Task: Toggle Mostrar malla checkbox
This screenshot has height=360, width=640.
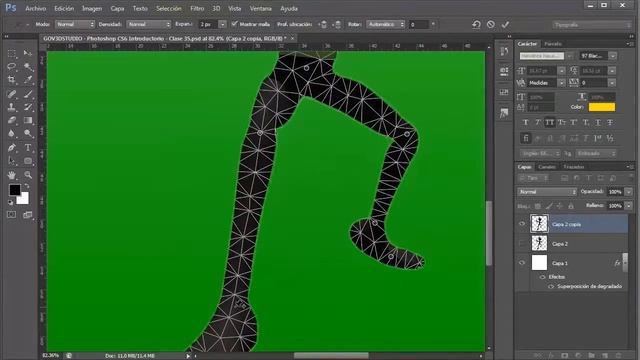Action: coord(234,24)
